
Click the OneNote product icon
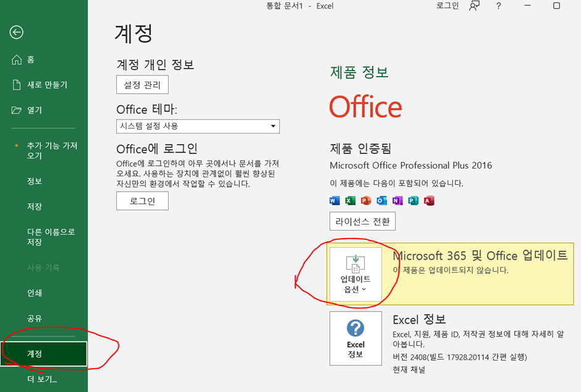coord(397,200)
